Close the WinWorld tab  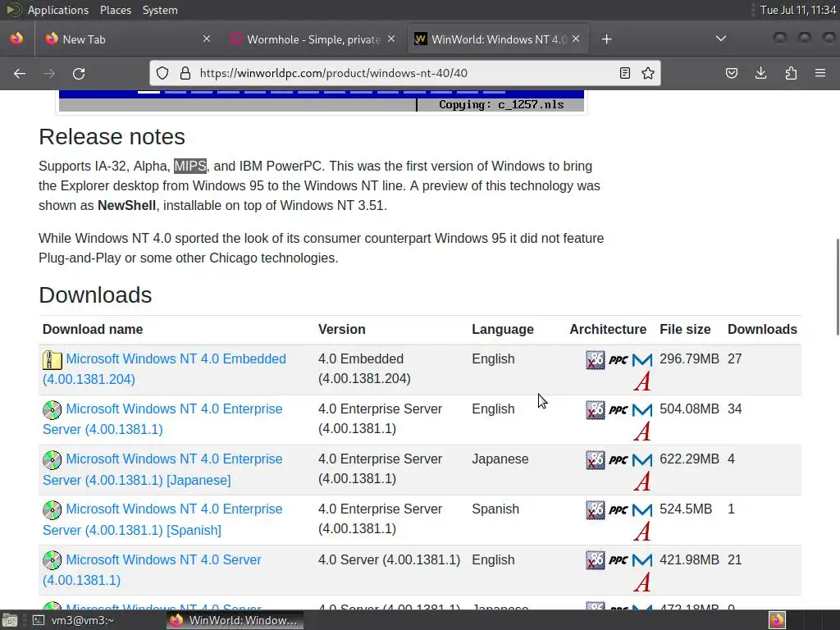pyautogui.click(x=576, y=39)
